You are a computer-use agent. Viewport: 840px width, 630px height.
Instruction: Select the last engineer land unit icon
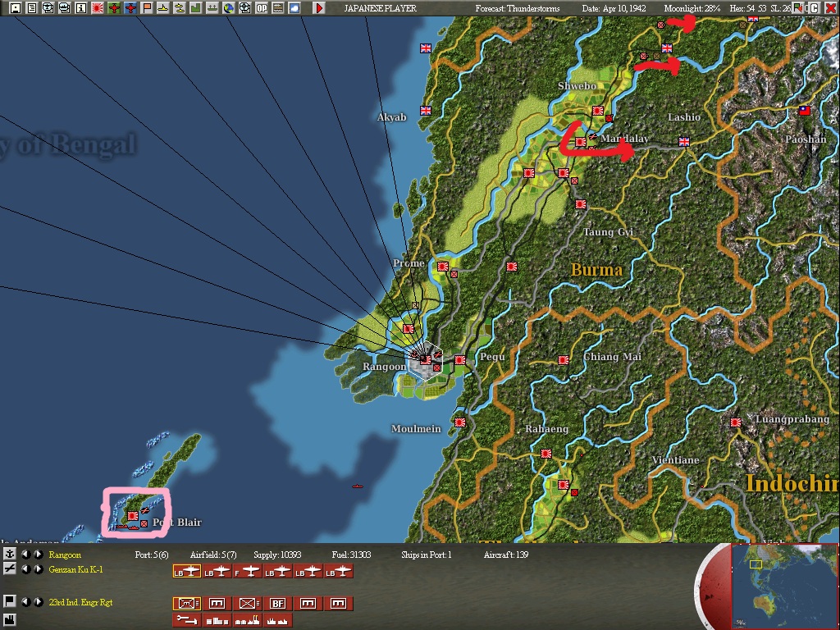coord(339,604)
